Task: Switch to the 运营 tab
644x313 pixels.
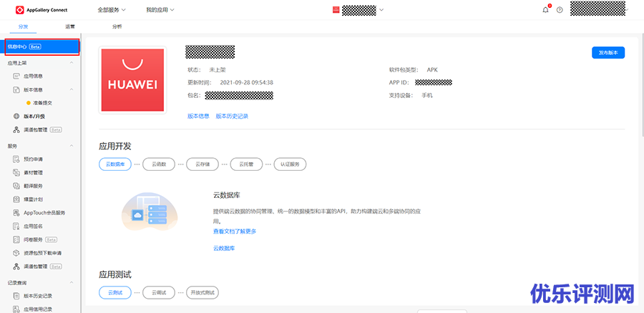Action: pyautogui.click(x=70, y=26)
